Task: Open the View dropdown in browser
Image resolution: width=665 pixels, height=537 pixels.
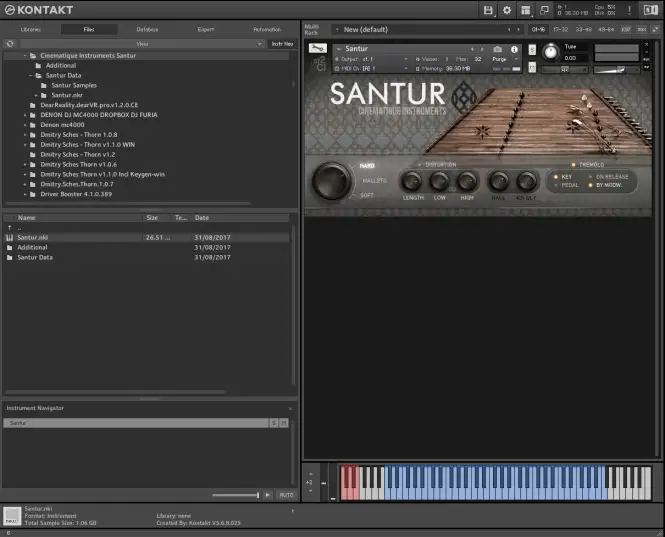Action: (x=142, y=44)
